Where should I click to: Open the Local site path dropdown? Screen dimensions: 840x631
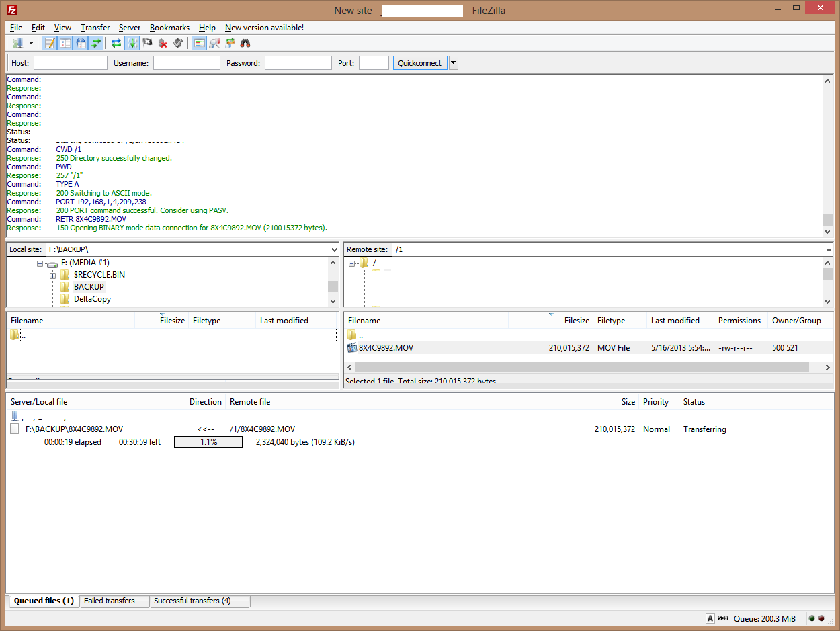pos(334,249)
